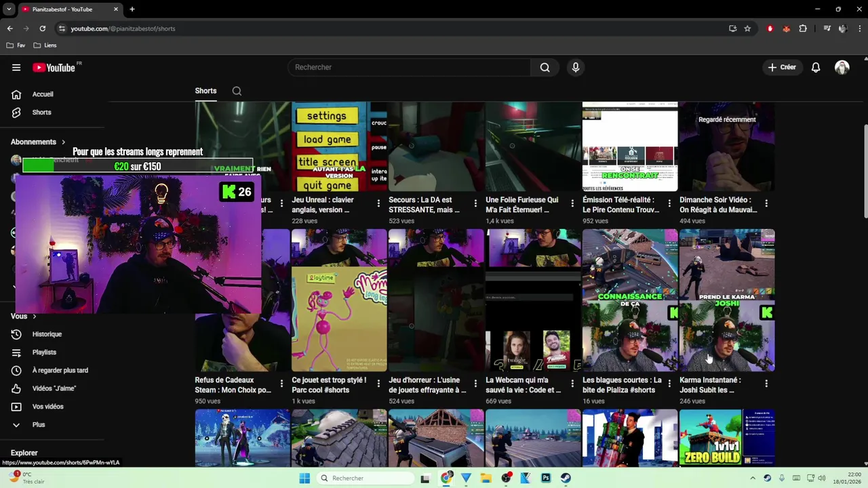Open the Liens bookmarks folder

point(45,45)
